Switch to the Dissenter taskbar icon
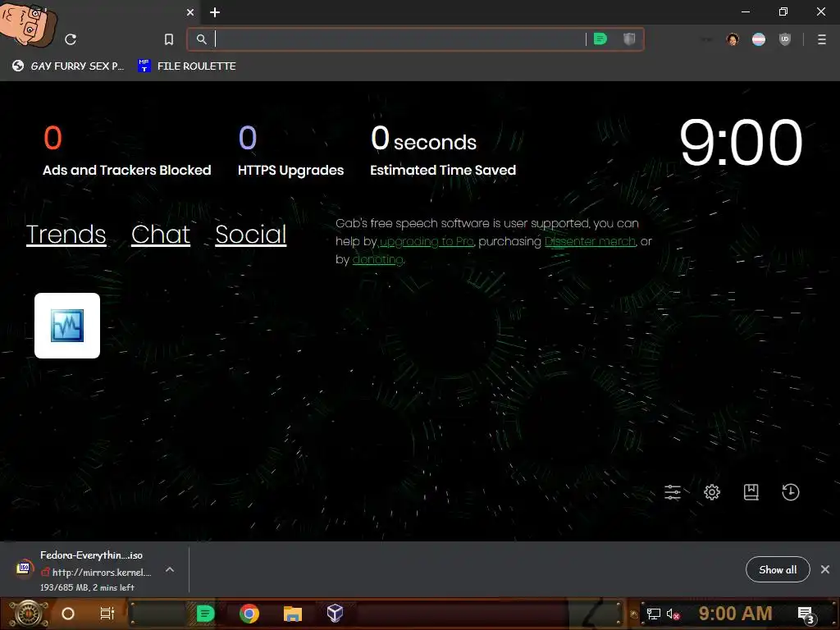The image size is (840, 630). (205, 614)
